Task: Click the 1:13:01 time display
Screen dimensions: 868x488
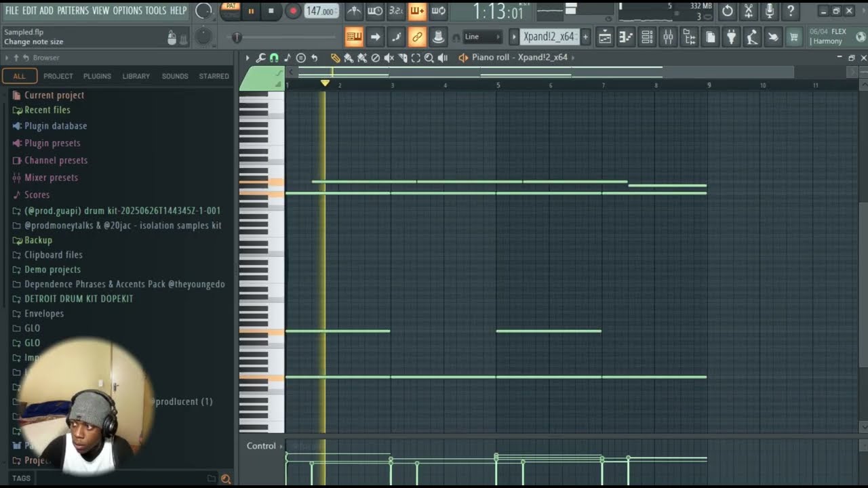Action: coord(498,12)
